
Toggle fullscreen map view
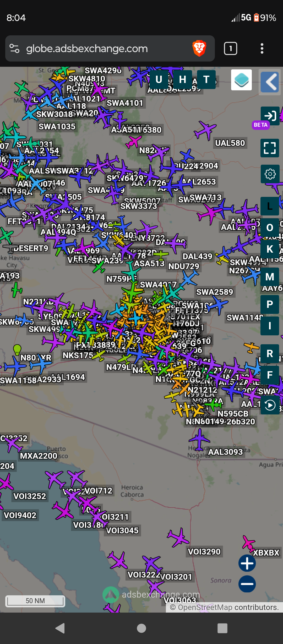(270, 148)
